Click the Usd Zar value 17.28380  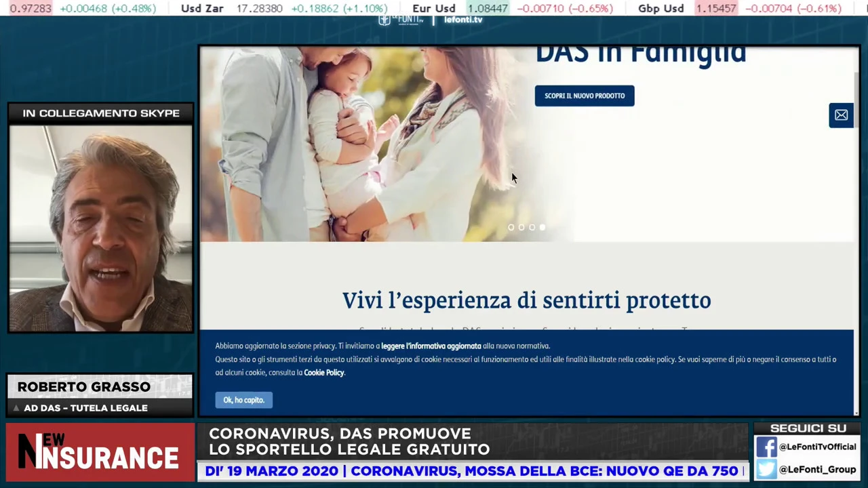tap(260, 9)
